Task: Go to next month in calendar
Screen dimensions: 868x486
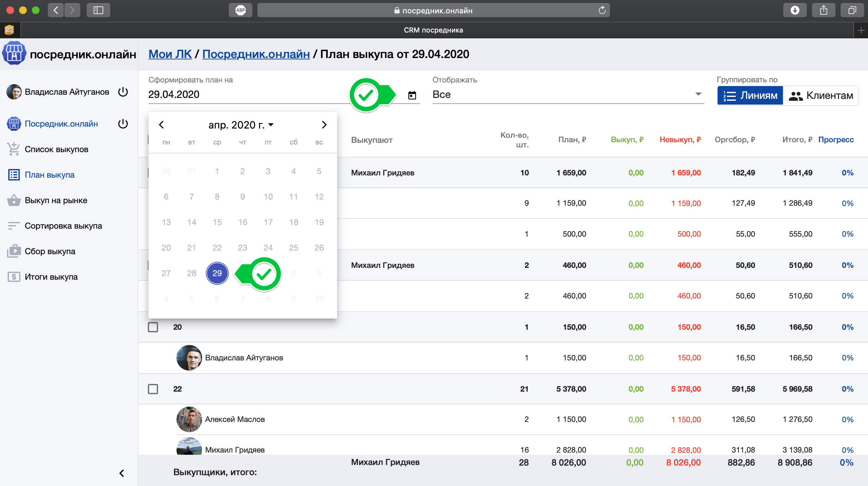Action: [324, 125]
